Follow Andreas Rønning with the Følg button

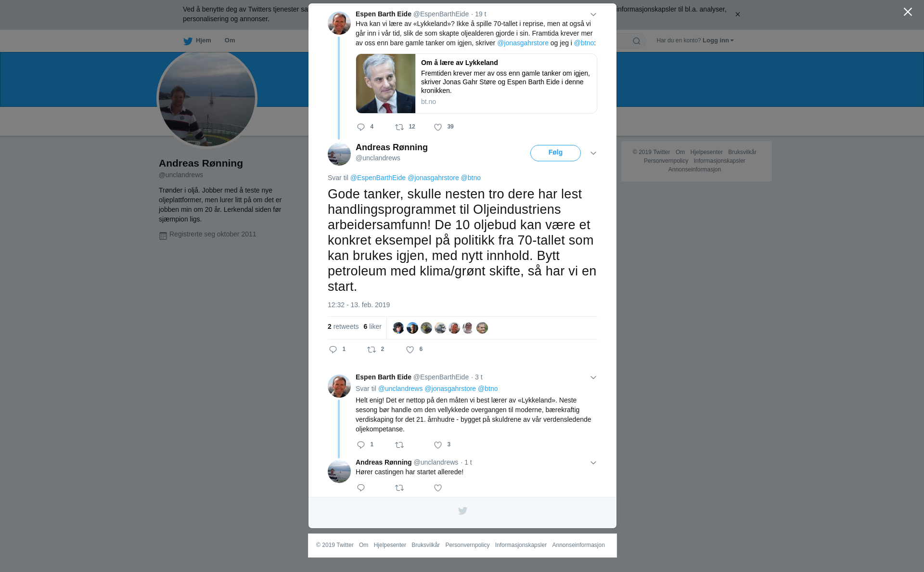555,153
